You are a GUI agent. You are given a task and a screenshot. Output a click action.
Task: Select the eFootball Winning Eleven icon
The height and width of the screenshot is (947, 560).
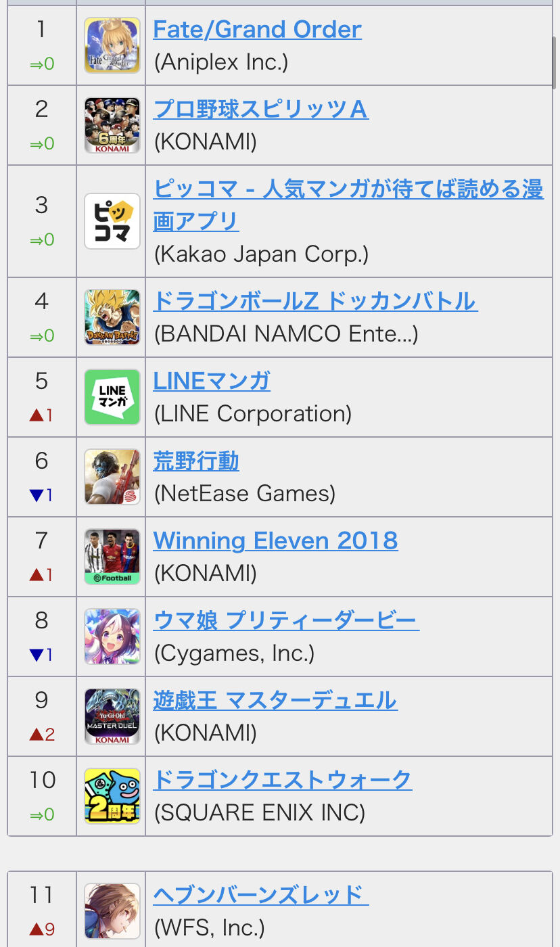pyautogui.click(x=112, y=557)
